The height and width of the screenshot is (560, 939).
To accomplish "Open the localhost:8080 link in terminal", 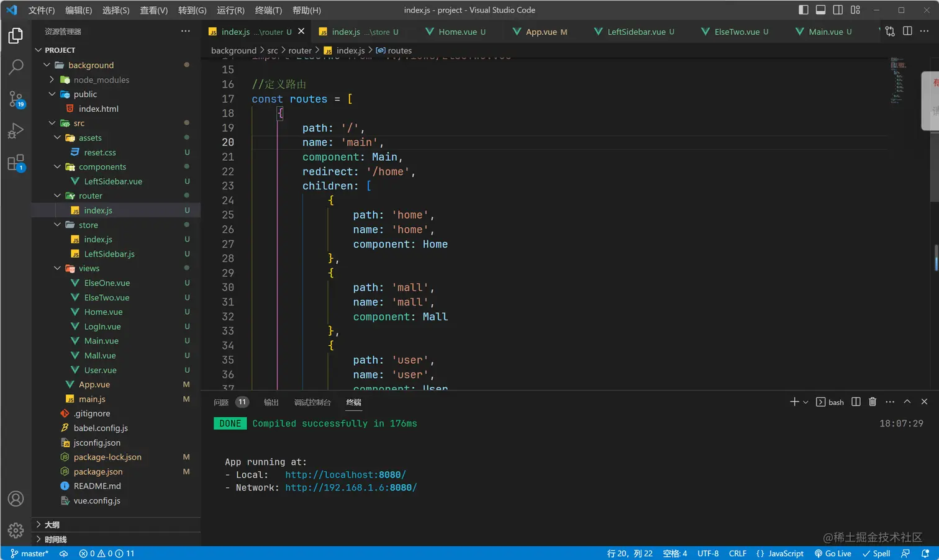I will pyautogui.click(x=345, y=474).
